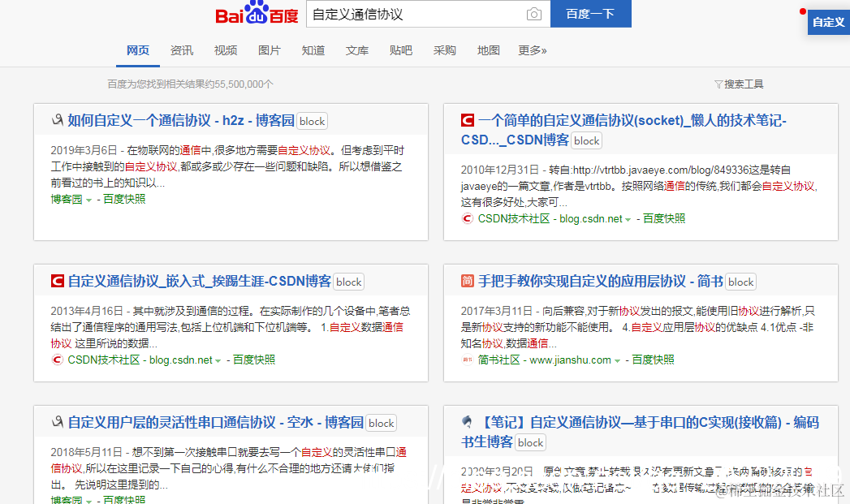Click block button next to 书生博客 title
Viewport: 850px width, 504px height.
pos(530,442)
